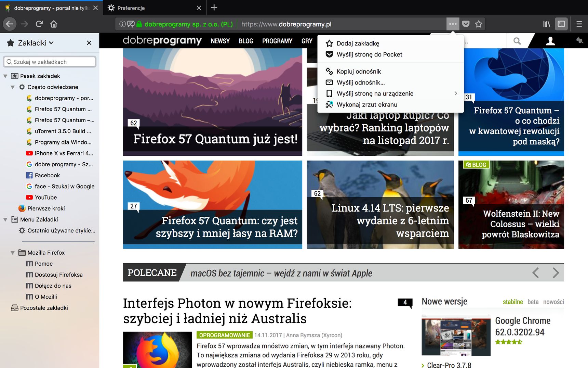Screen dimensions: 588x368
Task: Open NEWSY in site navigation
Action: click(220, 41)
